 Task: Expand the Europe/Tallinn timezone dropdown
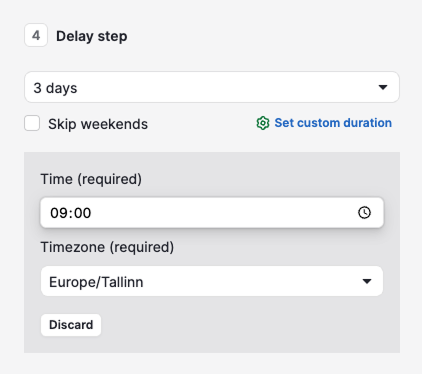tap(212, 281)
